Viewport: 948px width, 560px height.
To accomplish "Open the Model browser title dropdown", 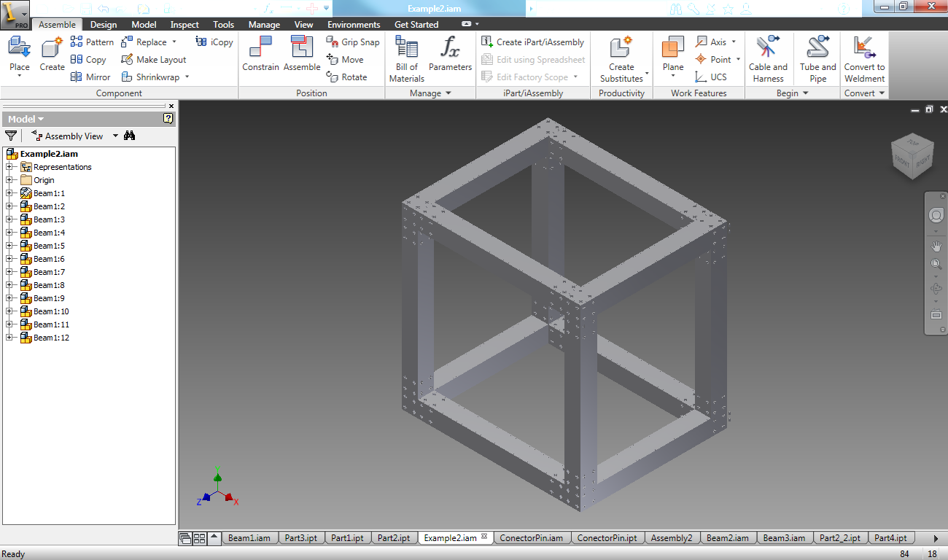I will coord(41,119).
